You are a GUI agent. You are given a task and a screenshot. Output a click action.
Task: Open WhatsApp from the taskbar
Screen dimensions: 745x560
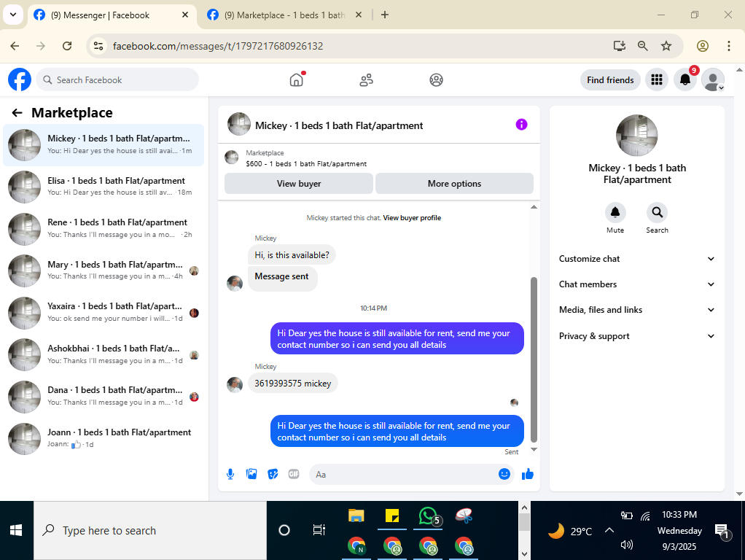click(429, 517)
